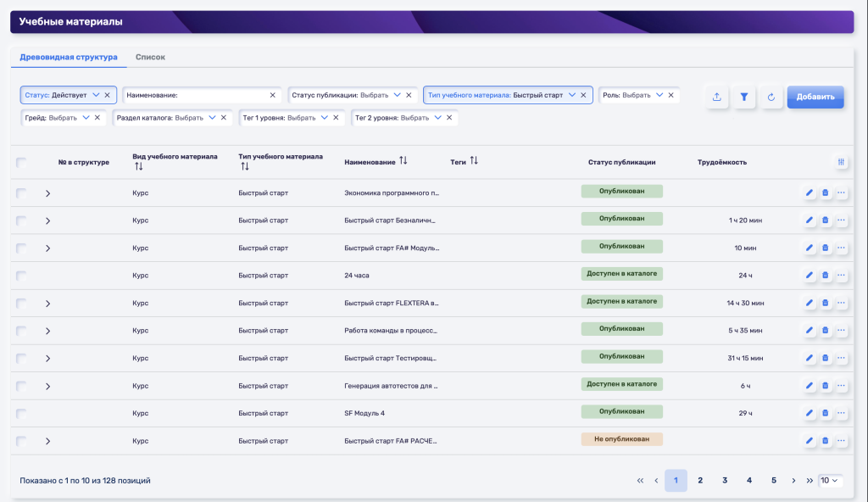Screen dimensions: 868x502
Task: Toggle the select-all checkbox in header
Action: (x=21, y=162)
